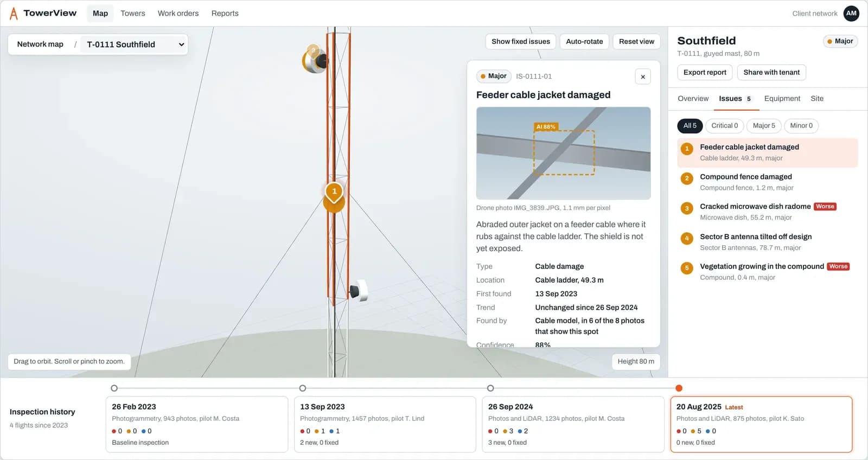Open the 26 Sep 2024 inspection card

(573, 424)
